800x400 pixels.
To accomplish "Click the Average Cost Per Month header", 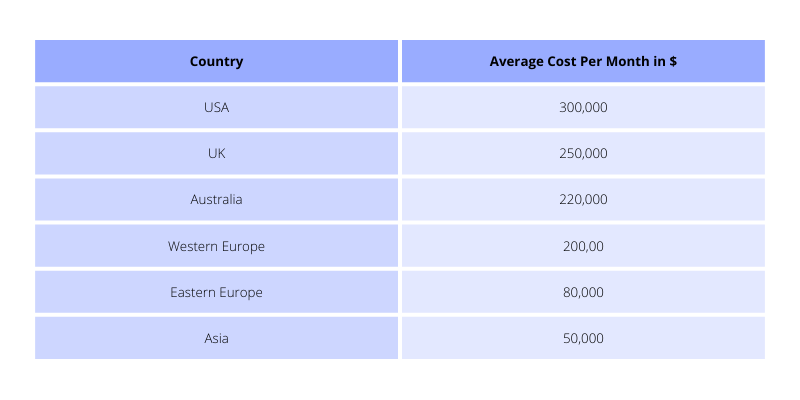I will [x=583, y=61].
